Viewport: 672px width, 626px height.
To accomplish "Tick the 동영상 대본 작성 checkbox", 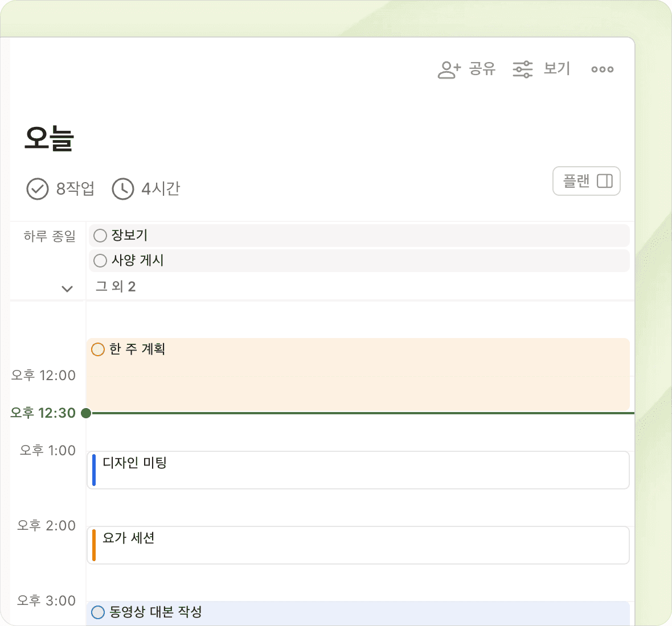I will pos(98,612).
